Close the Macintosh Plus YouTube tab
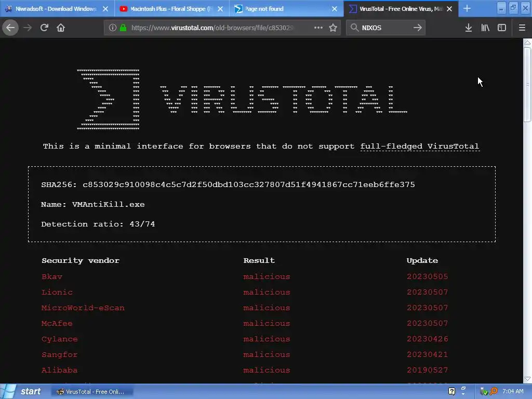The image size is (532, 399). (x=220, y=9)
